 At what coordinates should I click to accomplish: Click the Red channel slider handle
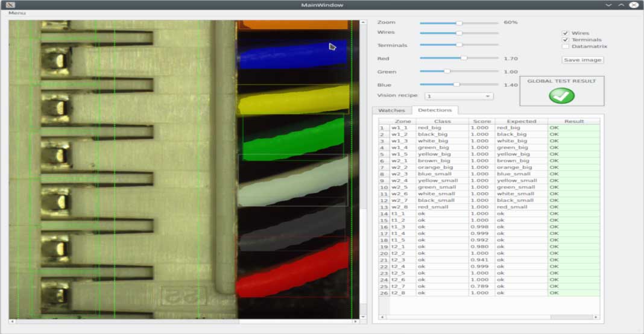coord(464,58)
